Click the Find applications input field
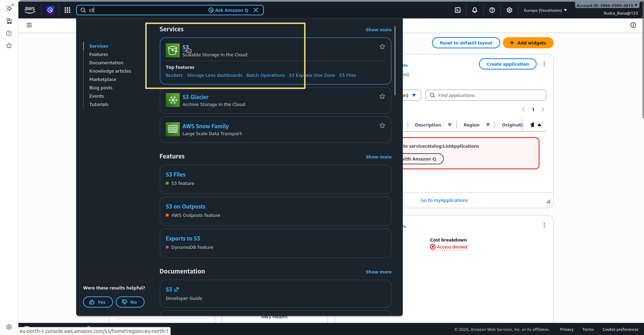Image resolution: width=644 pixels, height=335 pixels. tap(486, 95)
